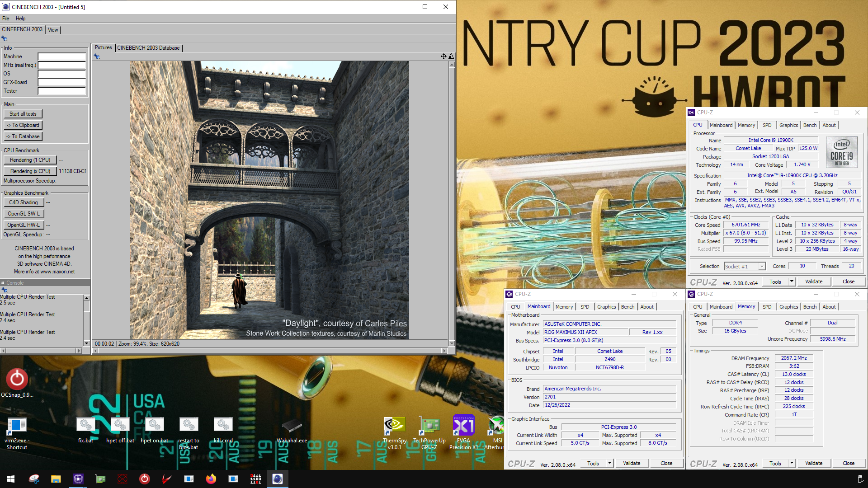This screenshot has height=488, width=868.
Task: Open the EVGA Precision X1 desktop icon
Action: pyautogui.click(x=463, y=433)
